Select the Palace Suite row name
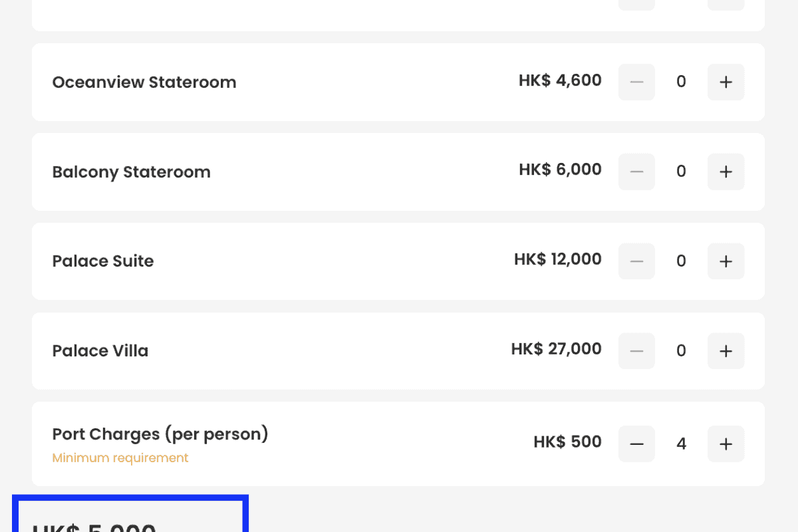This screenshot has width=798, height=532. click(x=103, y=261)
